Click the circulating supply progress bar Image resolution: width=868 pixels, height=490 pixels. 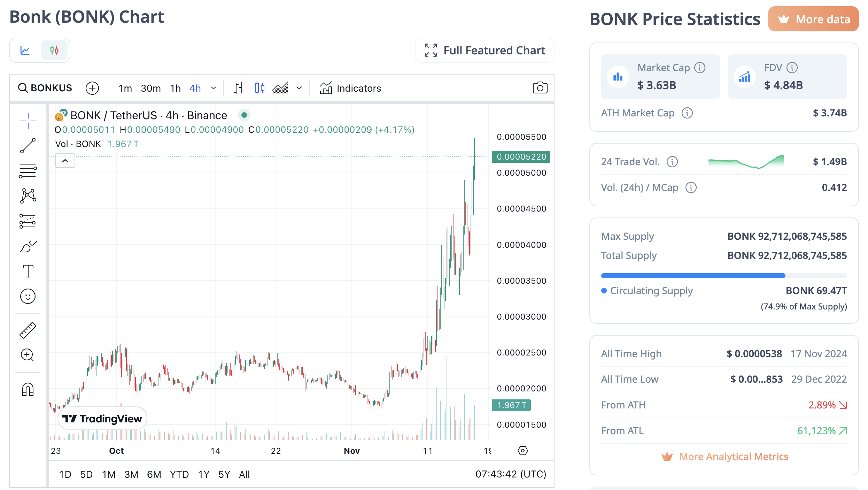(x=724, y=276)
